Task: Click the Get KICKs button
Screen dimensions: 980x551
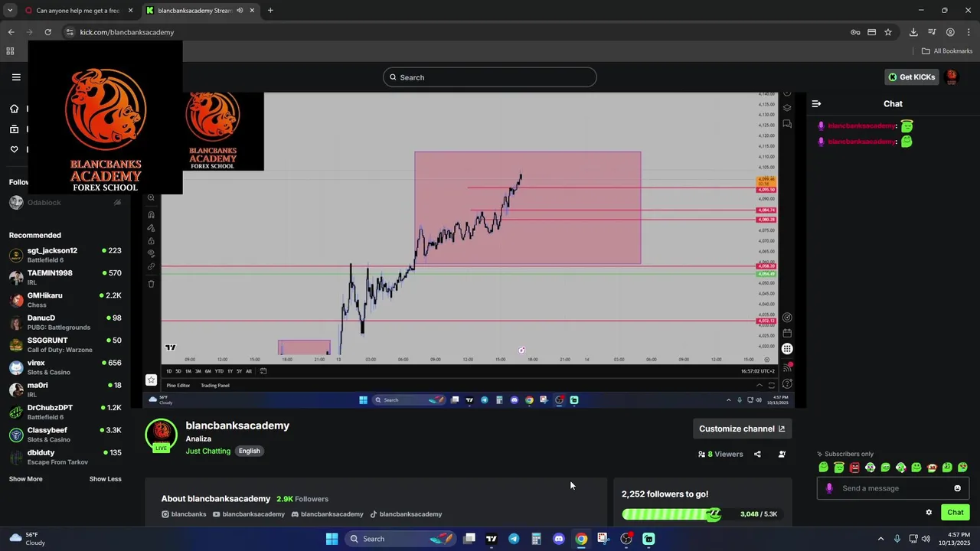Action: pyautogui.click(x=912, y=77)
